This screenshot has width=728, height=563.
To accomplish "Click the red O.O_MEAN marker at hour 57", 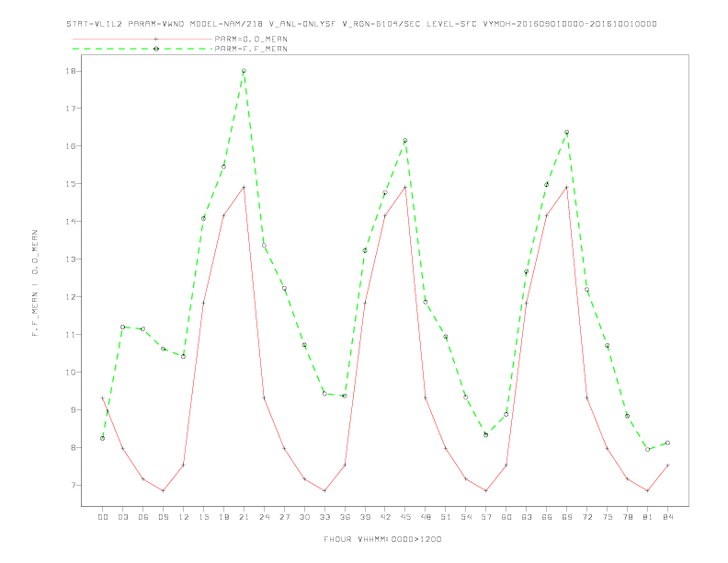I will pyautogui.click(x=486, y=490).
